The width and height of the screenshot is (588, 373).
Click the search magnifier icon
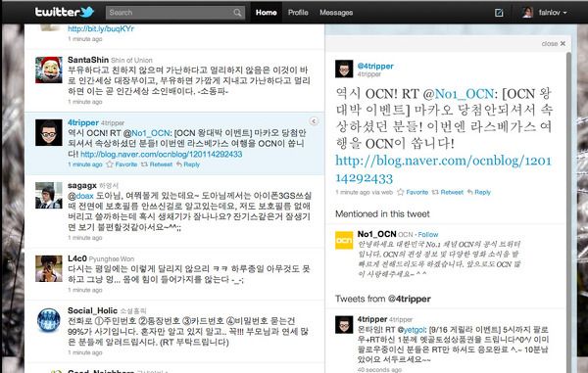[x=237, y=13]
